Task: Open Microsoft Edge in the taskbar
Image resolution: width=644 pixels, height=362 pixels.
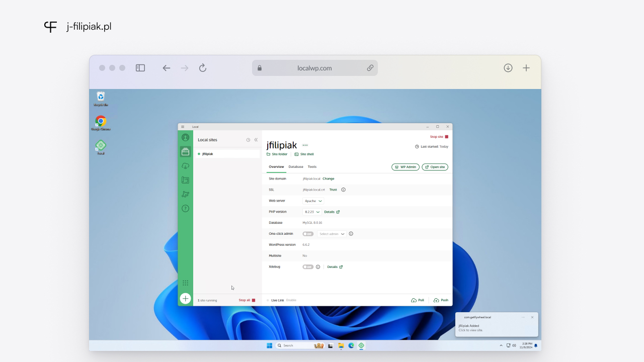Action: tap(351, 345)
